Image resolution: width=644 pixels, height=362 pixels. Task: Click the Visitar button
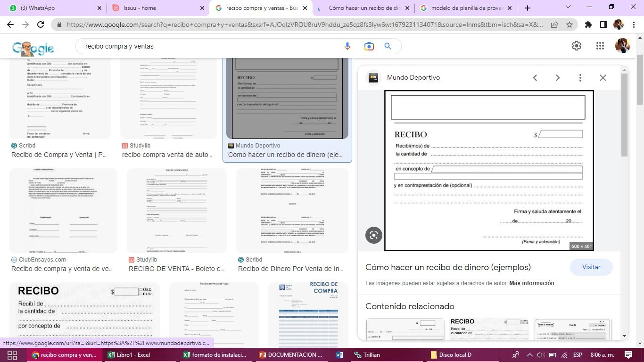tap(591, 267)
